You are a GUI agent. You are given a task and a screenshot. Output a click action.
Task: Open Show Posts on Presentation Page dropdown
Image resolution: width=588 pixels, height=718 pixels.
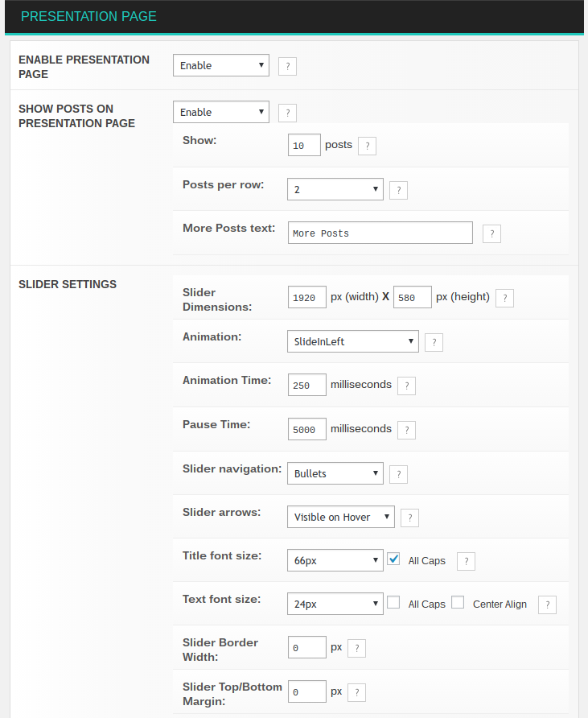pos(221,112)
